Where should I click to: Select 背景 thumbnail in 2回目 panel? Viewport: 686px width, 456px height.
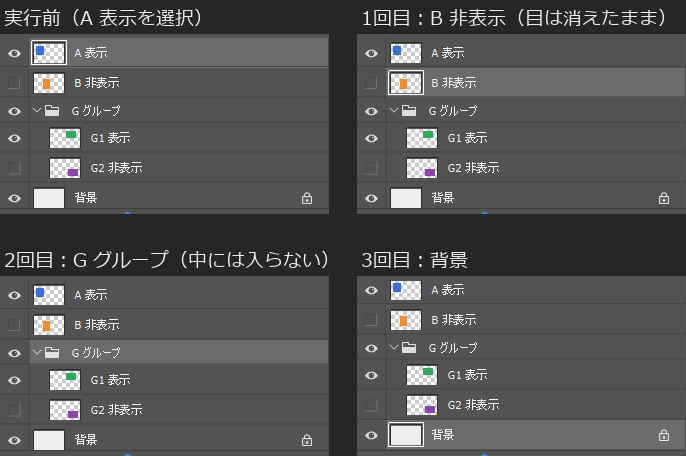(x=49, y=440)
